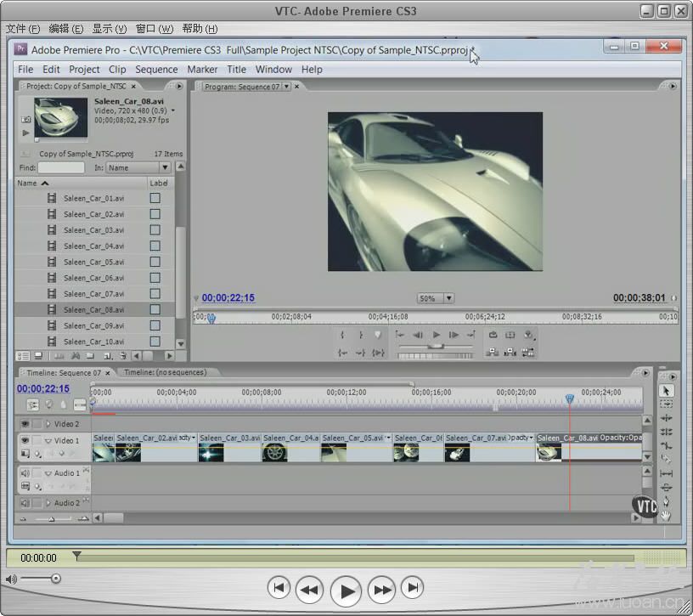Toggle Video 2 track output eye
The height and width of the screenshot is (616, 693).
point(25,424)
